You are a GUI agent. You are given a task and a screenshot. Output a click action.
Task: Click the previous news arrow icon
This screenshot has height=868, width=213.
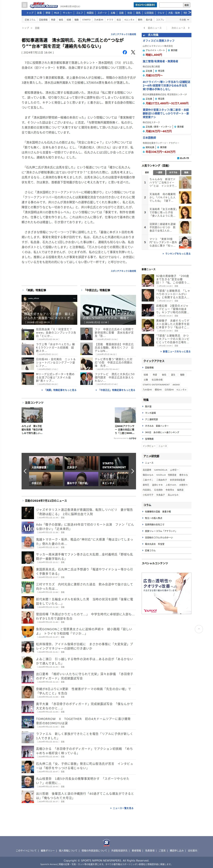pos(144,28)
